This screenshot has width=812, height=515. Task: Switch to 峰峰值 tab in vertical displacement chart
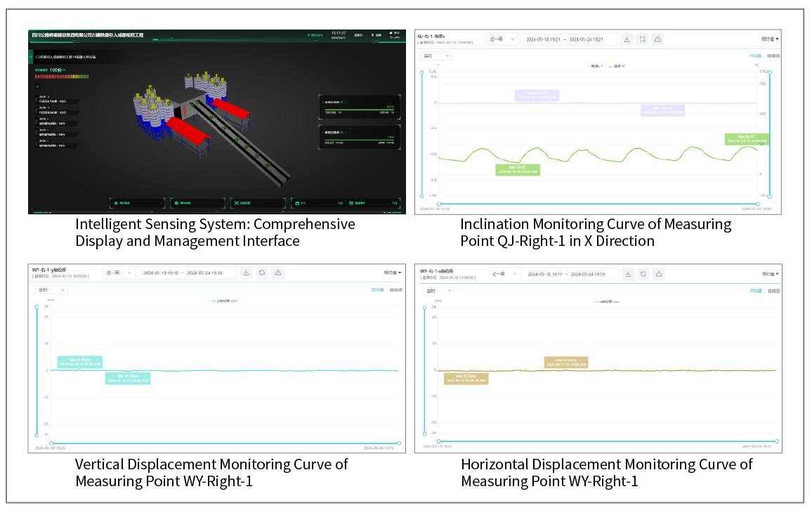point(395,289)
